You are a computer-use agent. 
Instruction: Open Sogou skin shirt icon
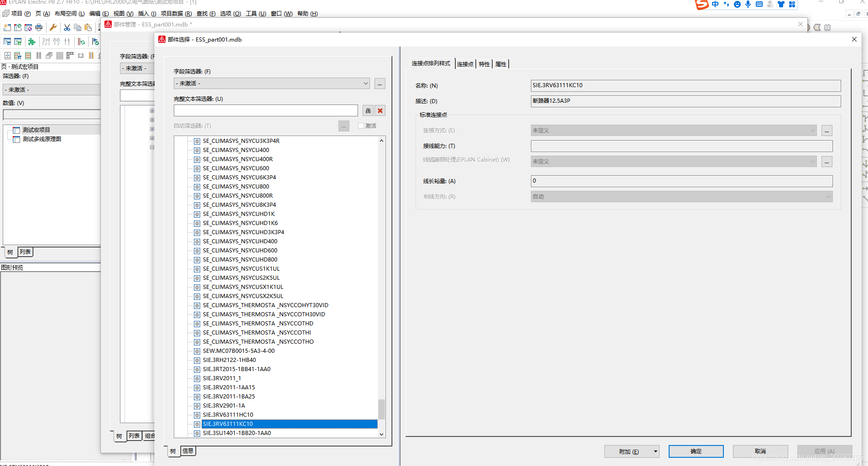pyautogui.click(x=781, y=4)
